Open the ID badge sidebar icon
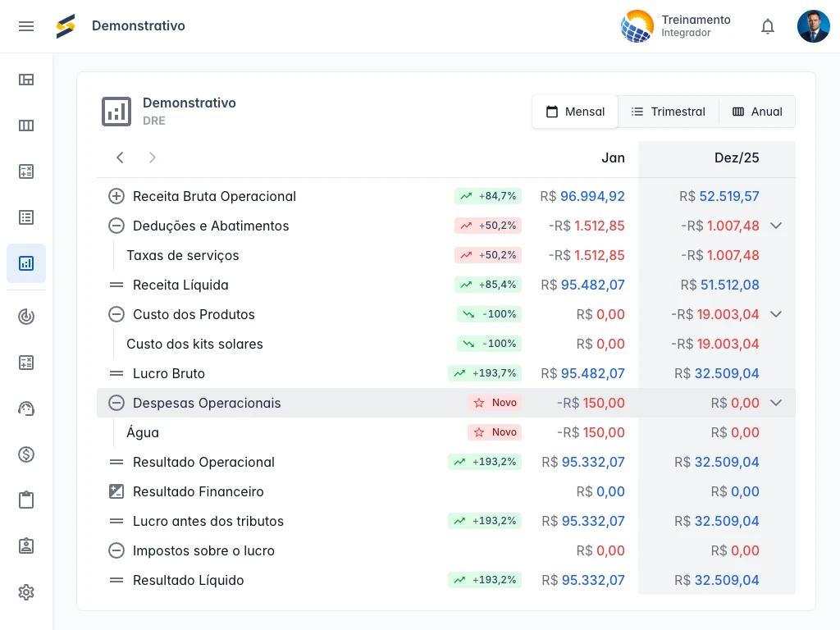This screenshot has height=630, width=840. point(26,546)
